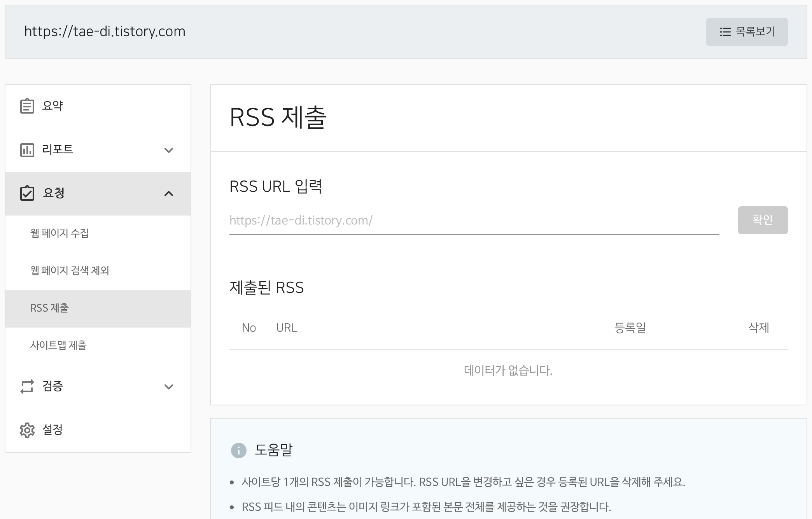Click the URL column header
This screenshot has width=812, height=519.
tap(287, 328)
